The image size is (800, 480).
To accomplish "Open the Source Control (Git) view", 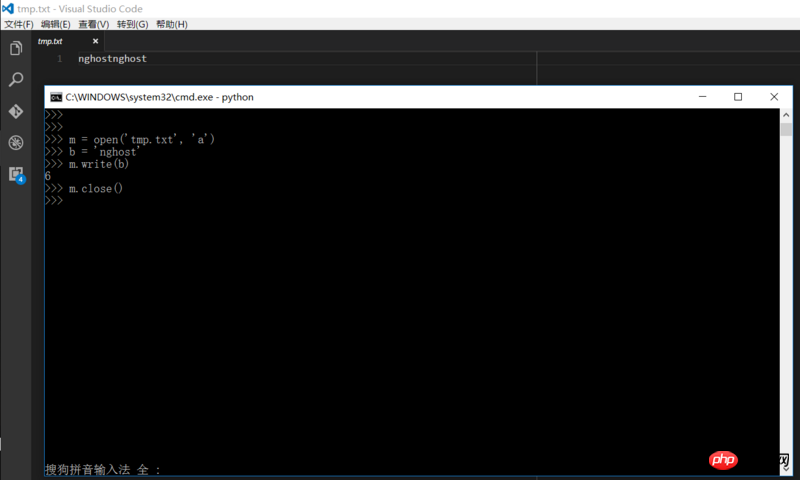I will 16,111.
